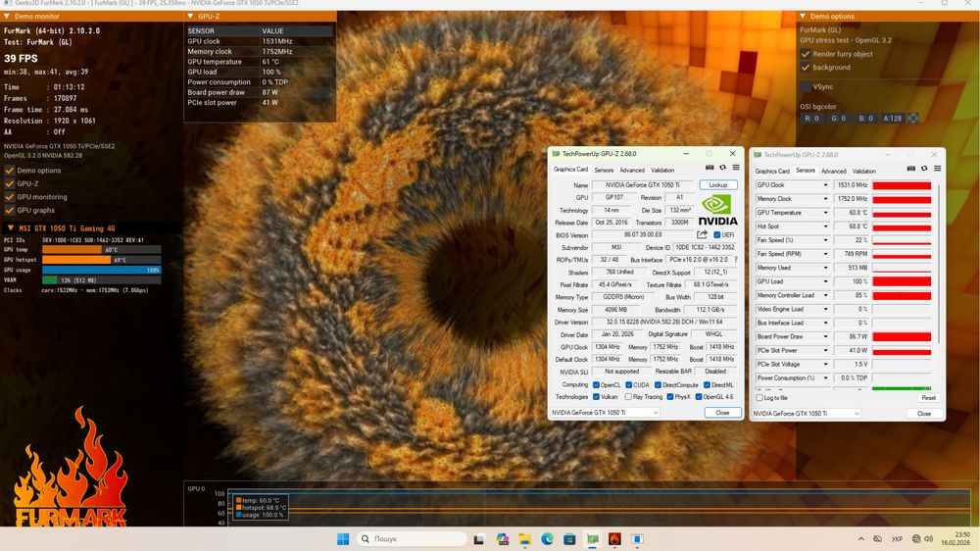980x551 pixels.
Task: Collapse MSI GTX 1050 Ti Gaming 4G section
Action: [11, 228]
